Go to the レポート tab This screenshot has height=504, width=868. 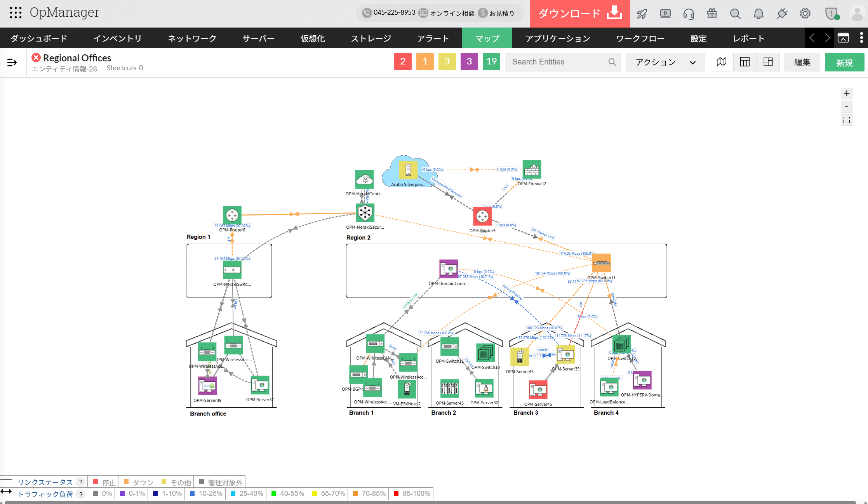[x=749, y=38]
